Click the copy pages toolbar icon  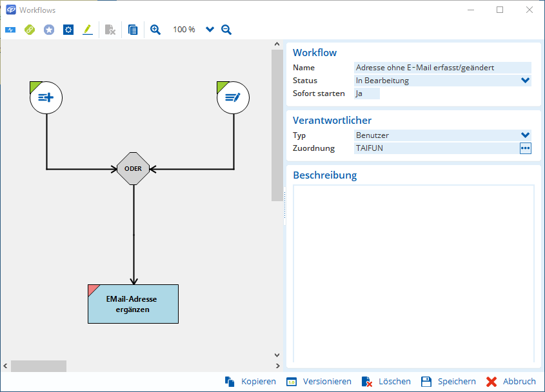tap(133, 30)
